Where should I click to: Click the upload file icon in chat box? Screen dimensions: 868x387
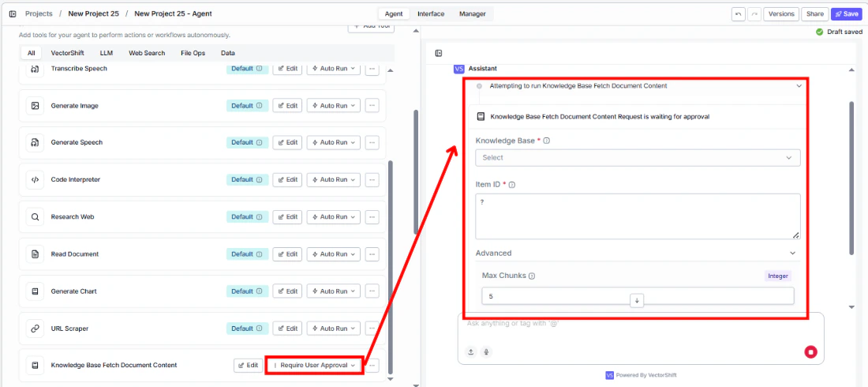[x=471, y=351]
